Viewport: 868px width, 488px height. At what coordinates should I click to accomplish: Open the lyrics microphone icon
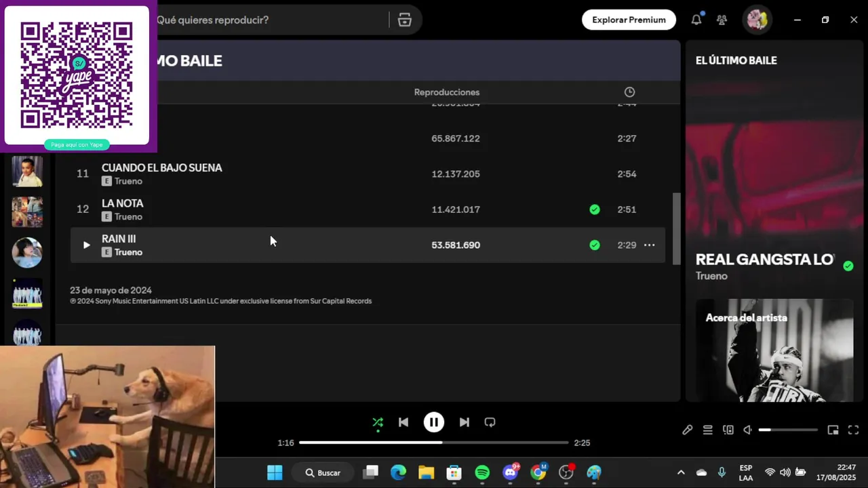[687, 430]
